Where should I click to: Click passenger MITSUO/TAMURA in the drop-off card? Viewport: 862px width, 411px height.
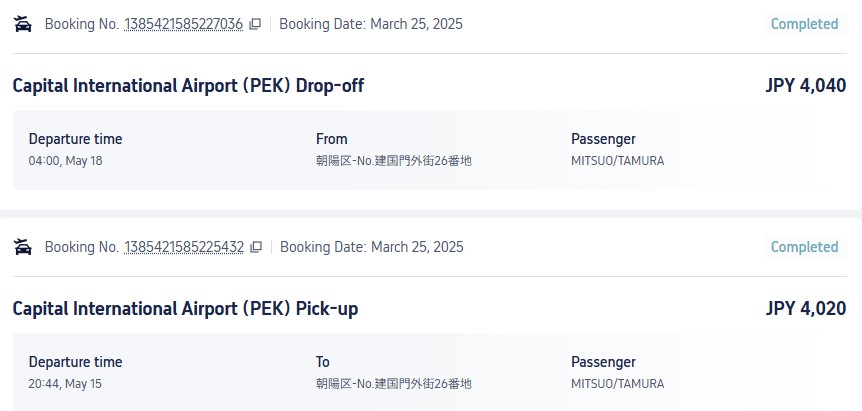coord(617,161)
